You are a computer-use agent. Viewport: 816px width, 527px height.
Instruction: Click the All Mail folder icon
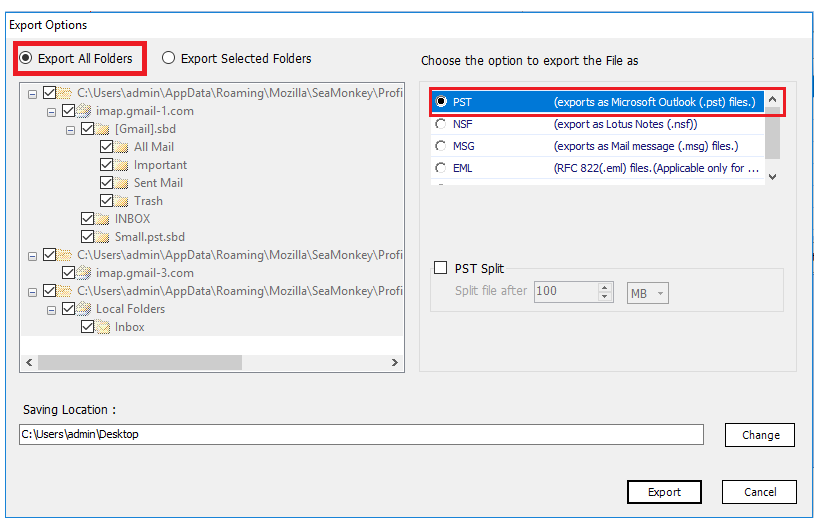[x=121, y=147]
